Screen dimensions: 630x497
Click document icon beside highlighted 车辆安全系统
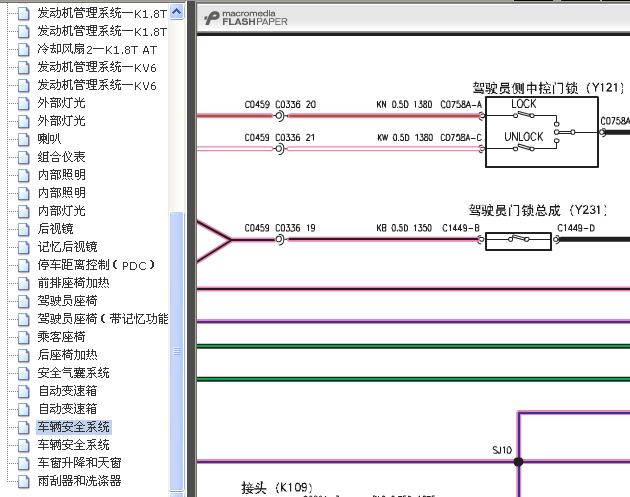point(24,427)
